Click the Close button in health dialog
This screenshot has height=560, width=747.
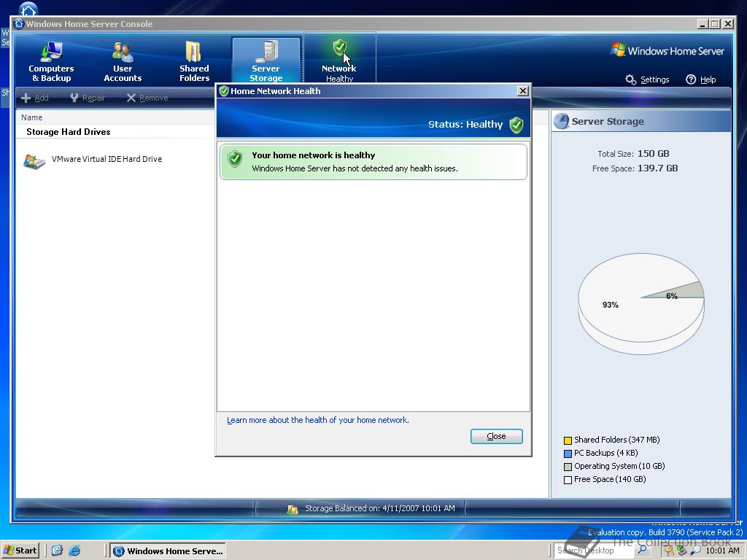coord(496,436)
